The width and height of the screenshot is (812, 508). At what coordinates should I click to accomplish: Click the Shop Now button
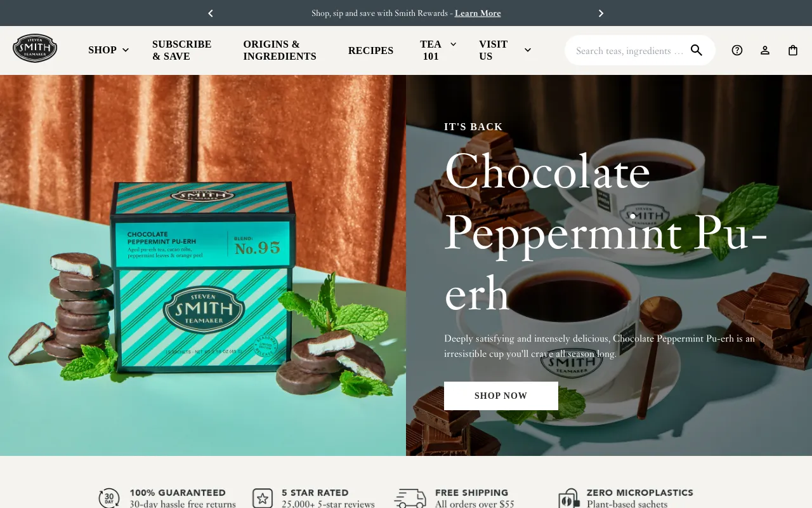501,396
